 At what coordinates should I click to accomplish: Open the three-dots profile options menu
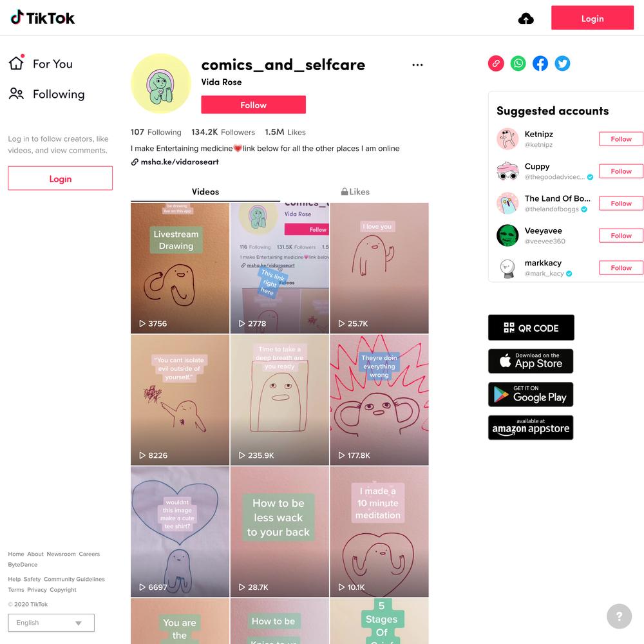[x=417, y=65]
